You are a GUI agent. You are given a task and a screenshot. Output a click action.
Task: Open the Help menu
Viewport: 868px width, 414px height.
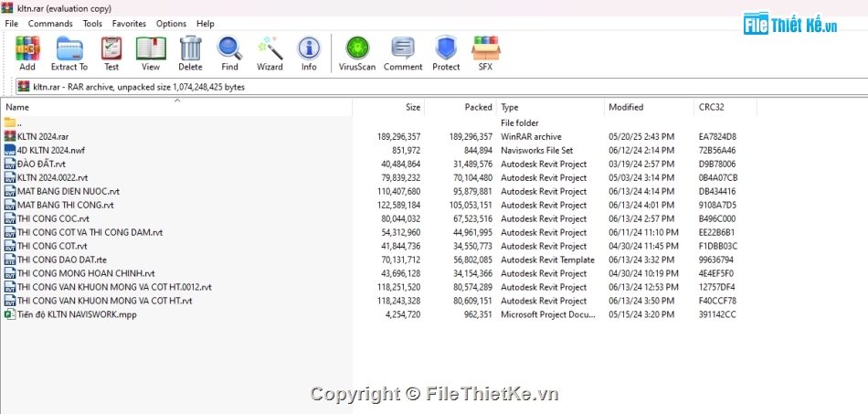(x=206, y=23)
